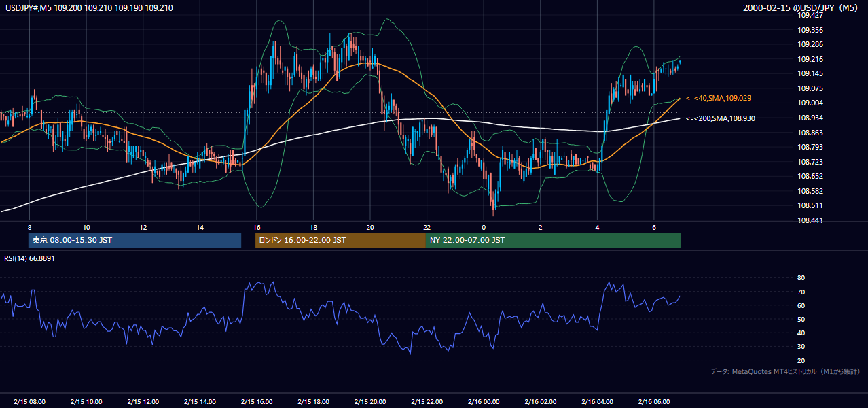Click hour mark 10 under the price chart

[86, 226]
